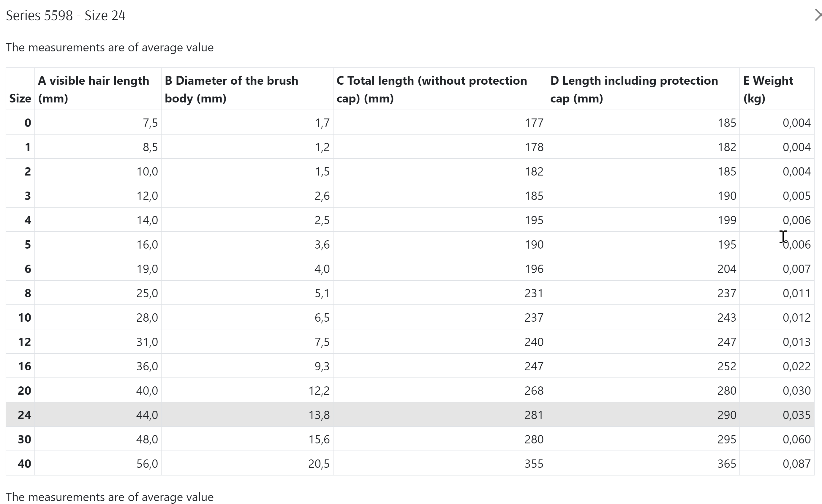
Task: Select the size 30 row label
Action: click(x=24, y=439)
